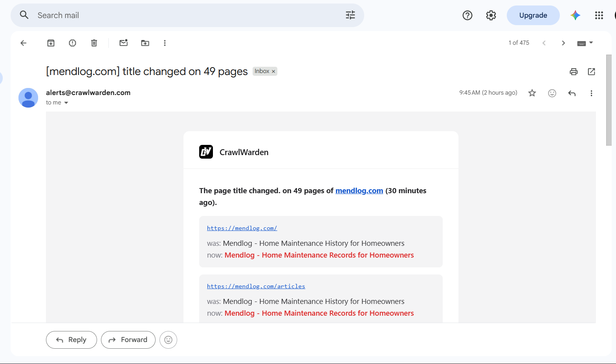This screenshot has width=616, height=364.
Task: Open emoji reaction button beside Forward
Action: click(x=168, y=340)
